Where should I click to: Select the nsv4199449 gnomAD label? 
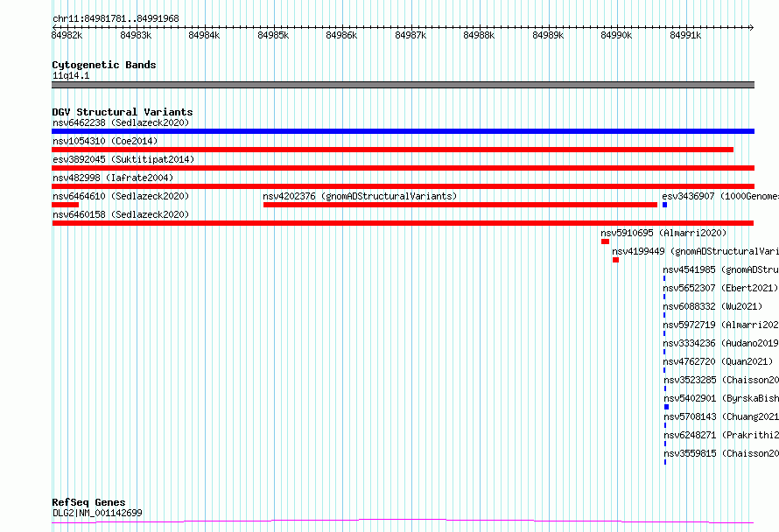pos(696,251)
